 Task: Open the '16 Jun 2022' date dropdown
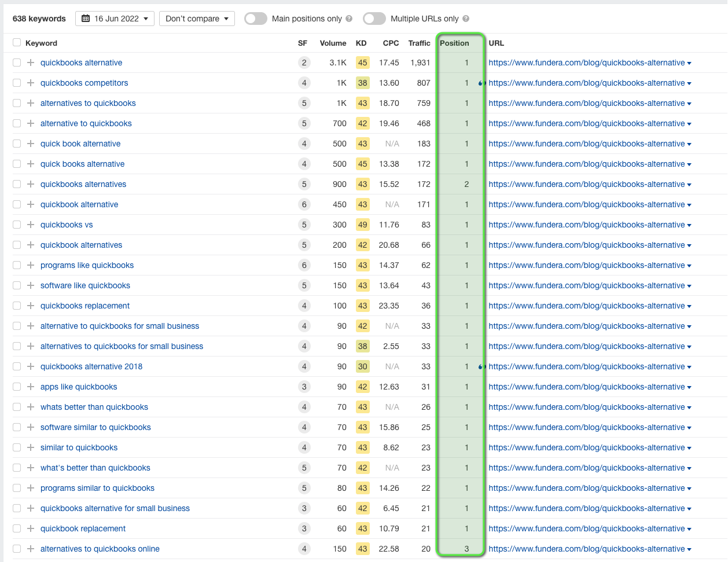115,19
